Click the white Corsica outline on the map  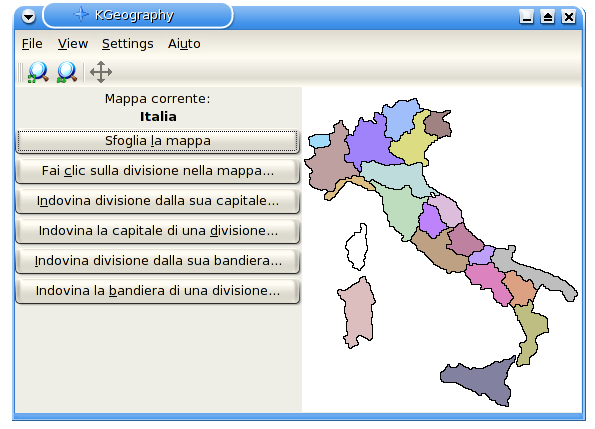click(x=357, y=247)
